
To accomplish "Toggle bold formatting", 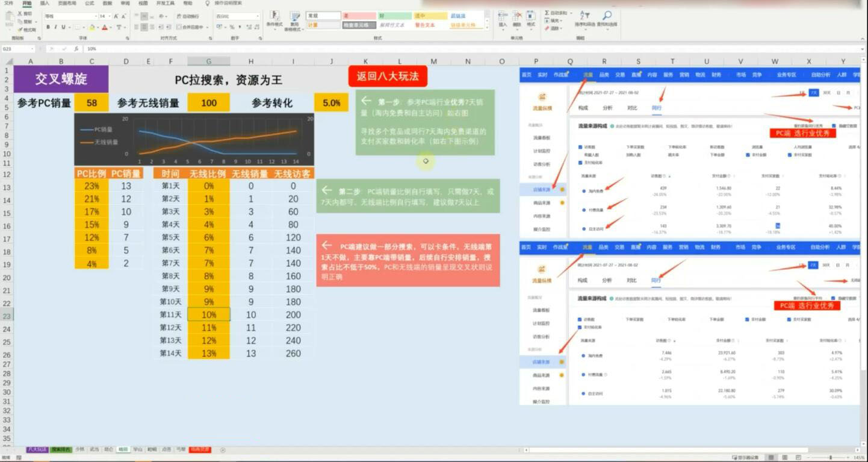I will (48, 27).
